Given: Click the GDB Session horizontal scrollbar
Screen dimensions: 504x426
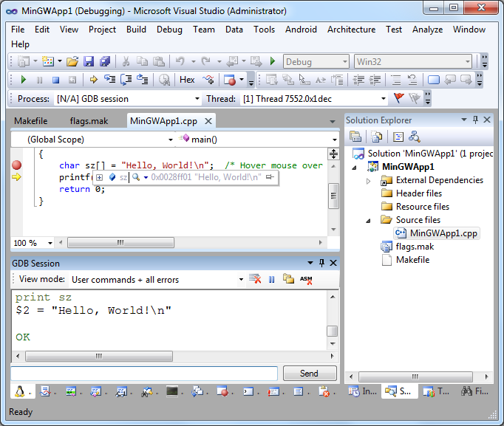Looking at the screenshot, I should pyautogui.click(x=99, y=356).
